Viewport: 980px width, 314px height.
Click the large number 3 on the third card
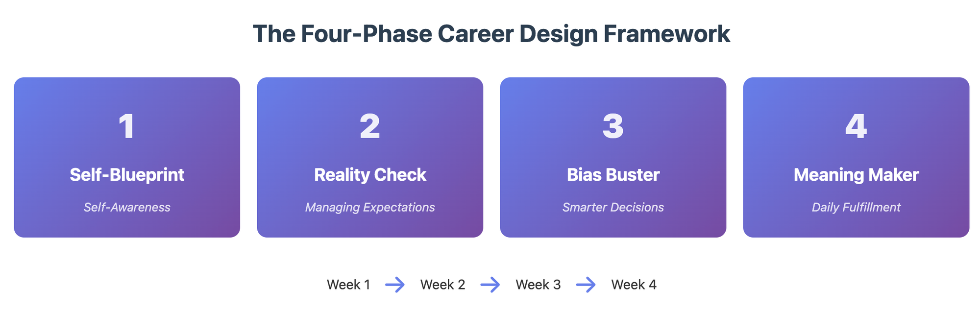613,126
